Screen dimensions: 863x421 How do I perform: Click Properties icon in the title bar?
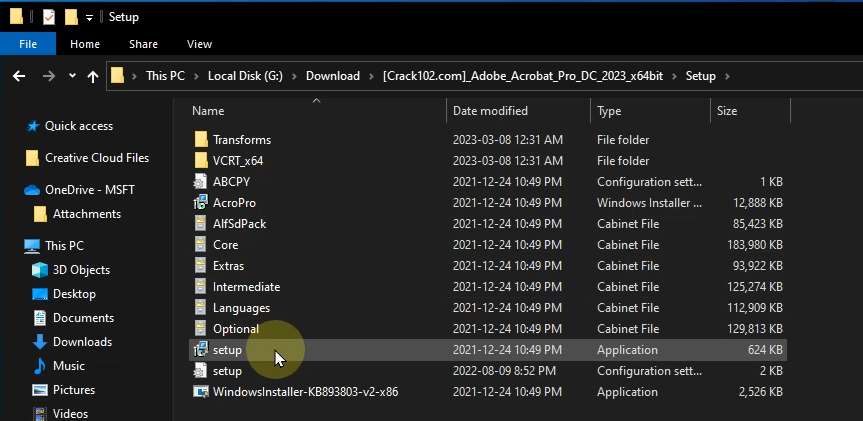pos(48,17)
